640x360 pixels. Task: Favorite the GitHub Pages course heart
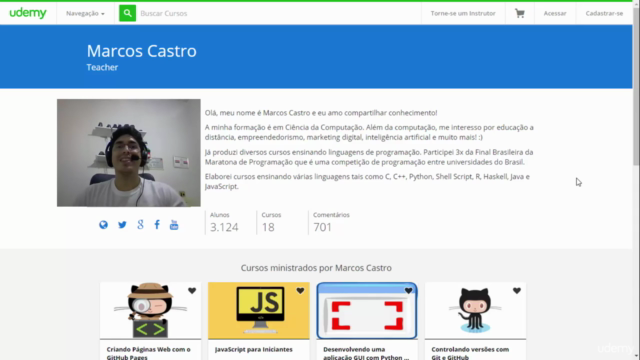(x=192, y=291)
